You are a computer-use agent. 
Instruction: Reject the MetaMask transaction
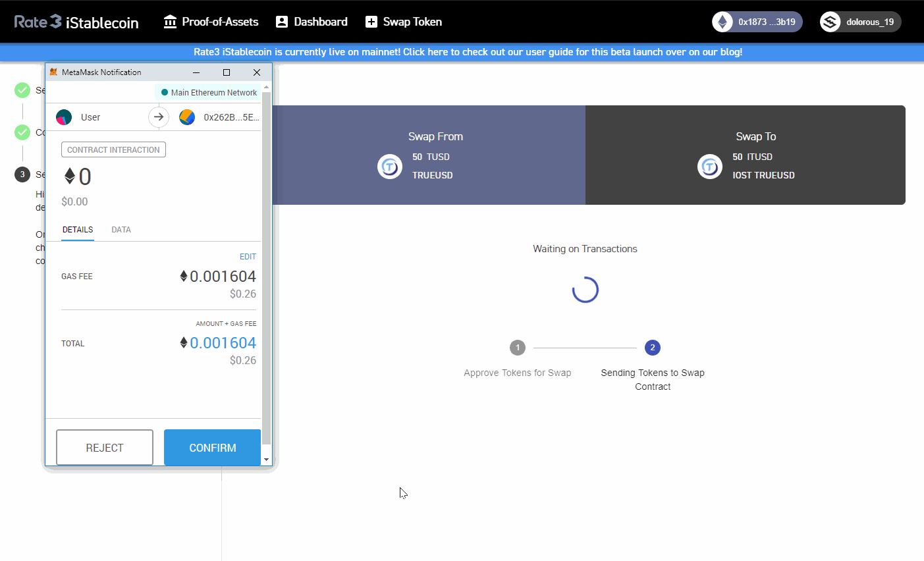pos(105,448)
